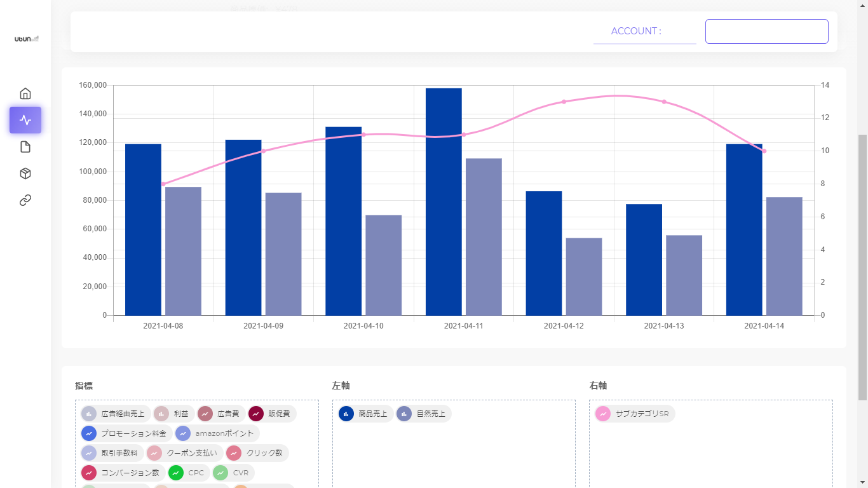Choose the amazonポイント chip
This screenshot has width=868, height=488.
pos(217,433)
